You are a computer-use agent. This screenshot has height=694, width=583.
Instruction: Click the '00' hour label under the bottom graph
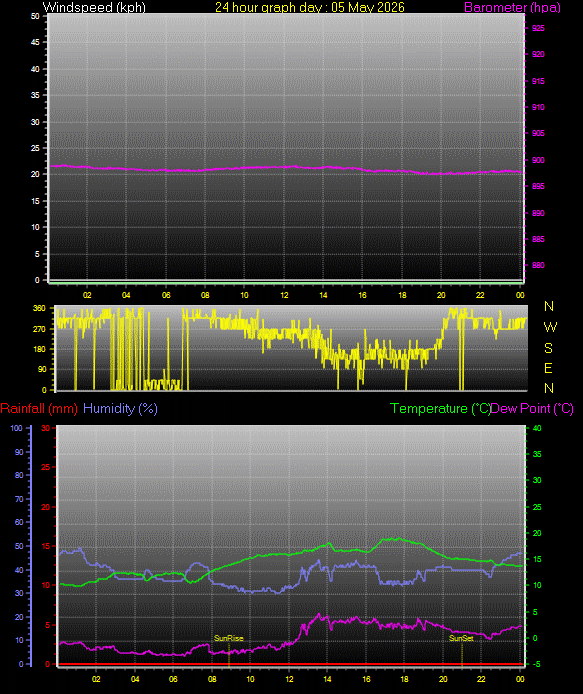point(520,679)
